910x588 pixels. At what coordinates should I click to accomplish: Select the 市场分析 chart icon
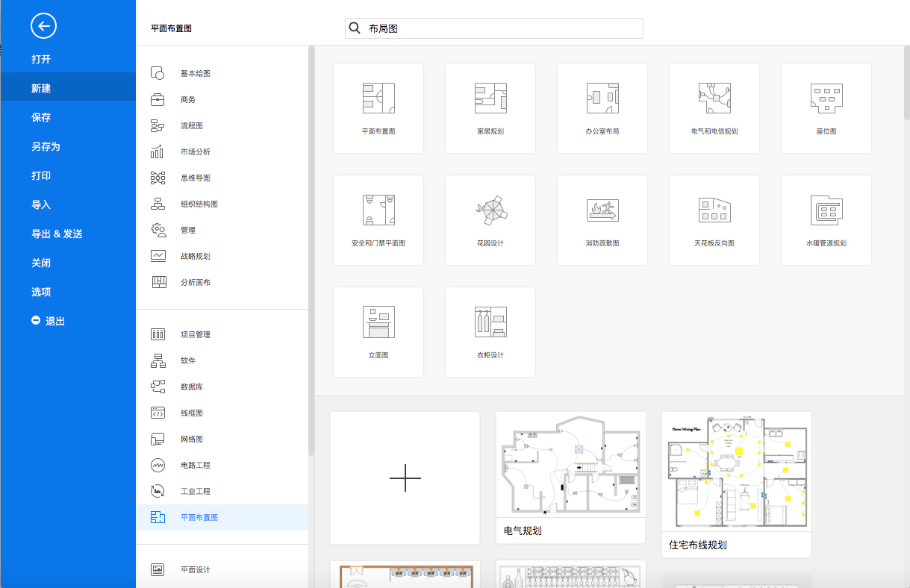point(158,151)
